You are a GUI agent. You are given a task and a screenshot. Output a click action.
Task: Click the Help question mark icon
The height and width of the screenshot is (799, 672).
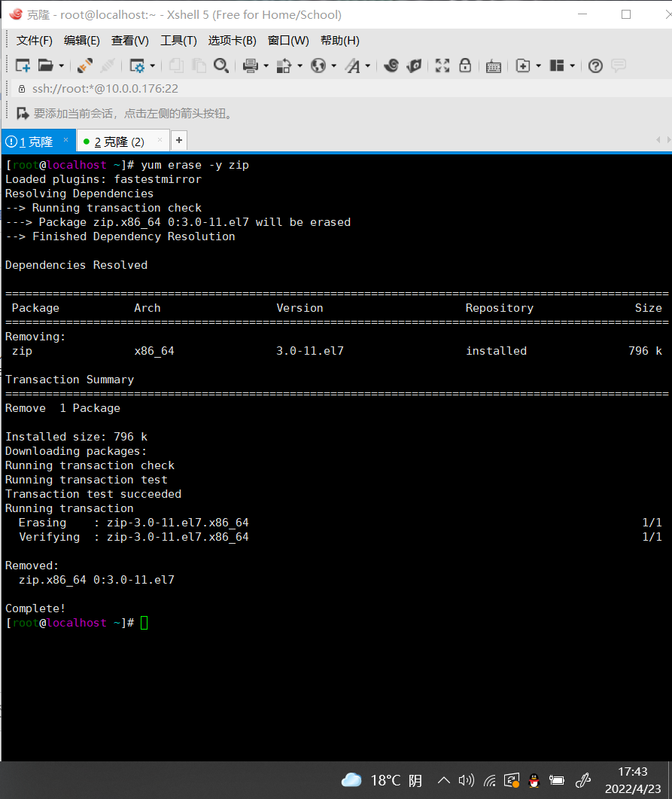596,66
